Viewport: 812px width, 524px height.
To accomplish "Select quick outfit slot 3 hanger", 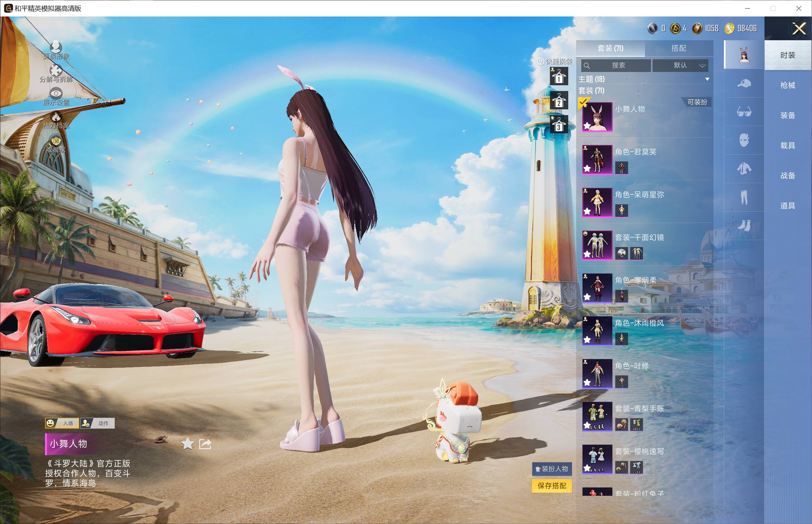I will pos(559,124).
